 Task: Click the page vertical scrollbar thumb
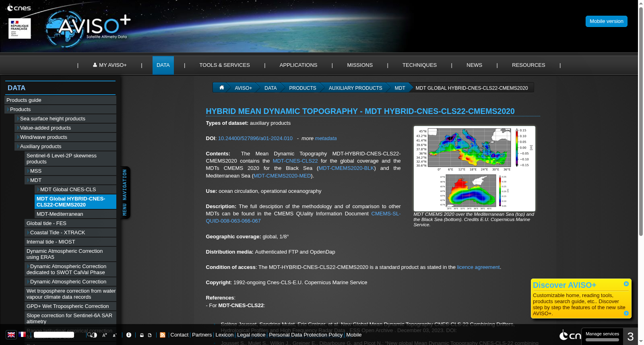(641, 121)
